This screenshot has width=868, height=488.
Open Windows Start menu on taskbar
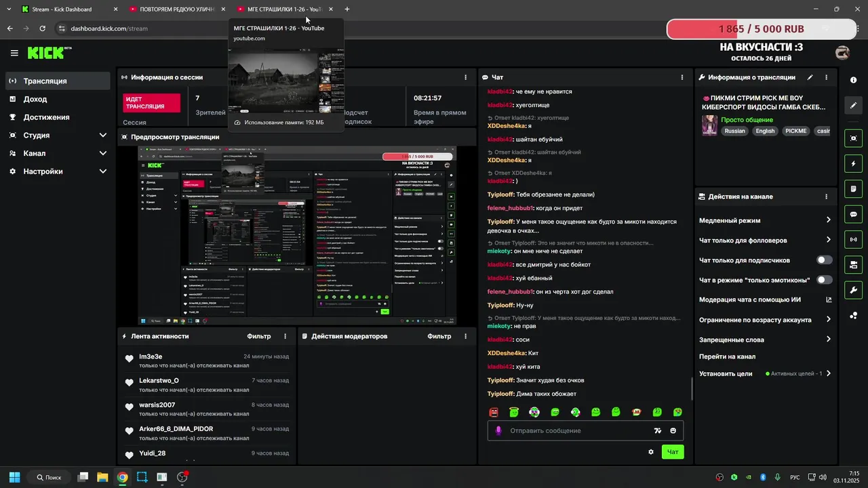coord(14,477)
